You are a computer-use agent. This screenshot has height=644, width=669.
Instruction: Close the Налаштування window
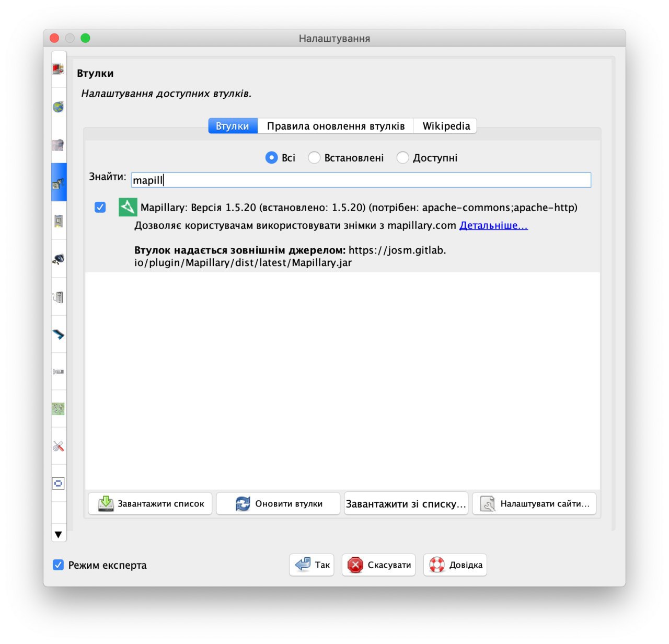(54, 38)
